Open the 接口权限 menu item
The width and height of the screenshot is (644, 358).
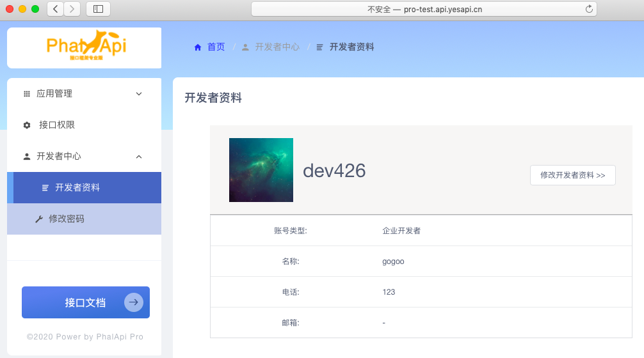pyautogui.click(x=57, y=125)
